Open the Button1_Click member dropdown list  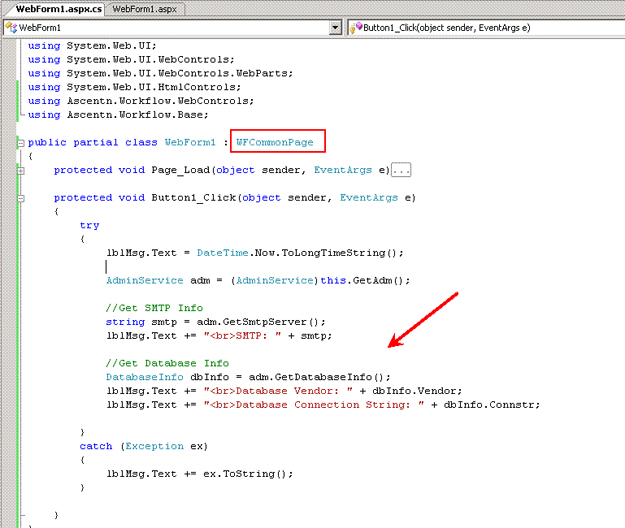pos(485,27)
